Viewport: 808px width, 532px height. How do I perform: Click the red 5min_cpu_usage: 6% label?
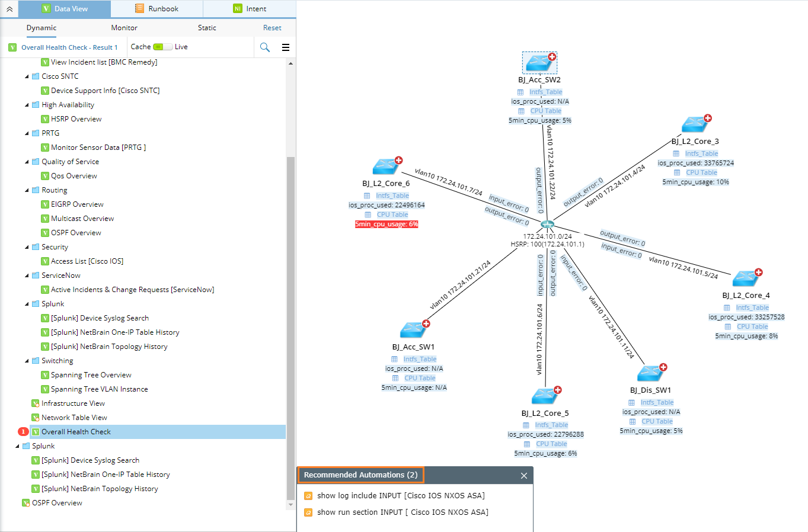click(x=387, y=225)
